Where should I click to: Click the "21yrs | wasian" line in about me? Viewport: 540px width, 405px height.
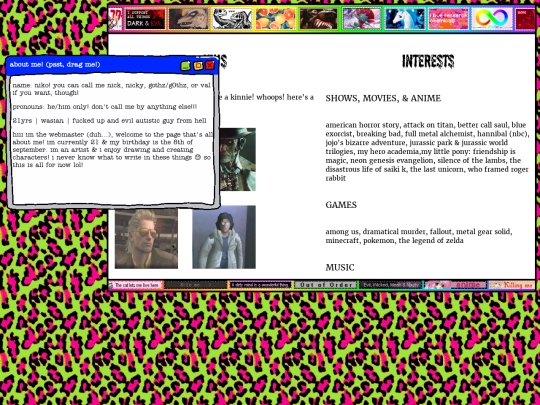pos(110,121)
